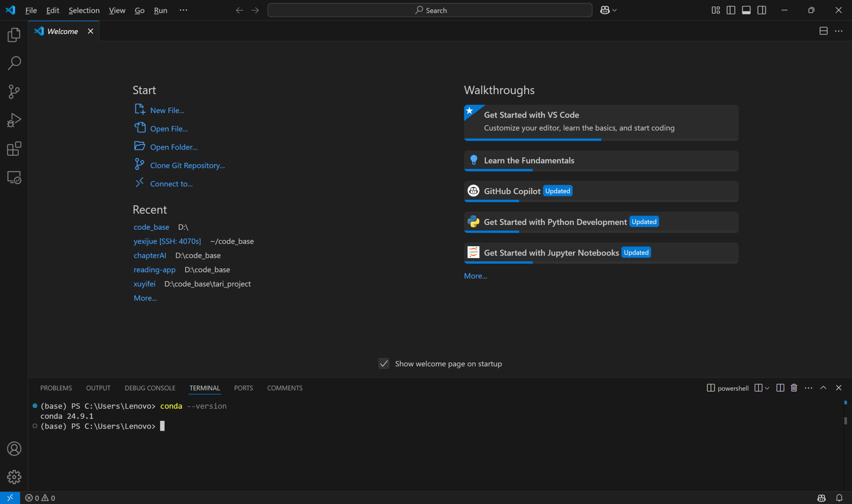Click Connect to... link
Image resolution: width=852 pixels, height=504 pixels.
[171, 184]
